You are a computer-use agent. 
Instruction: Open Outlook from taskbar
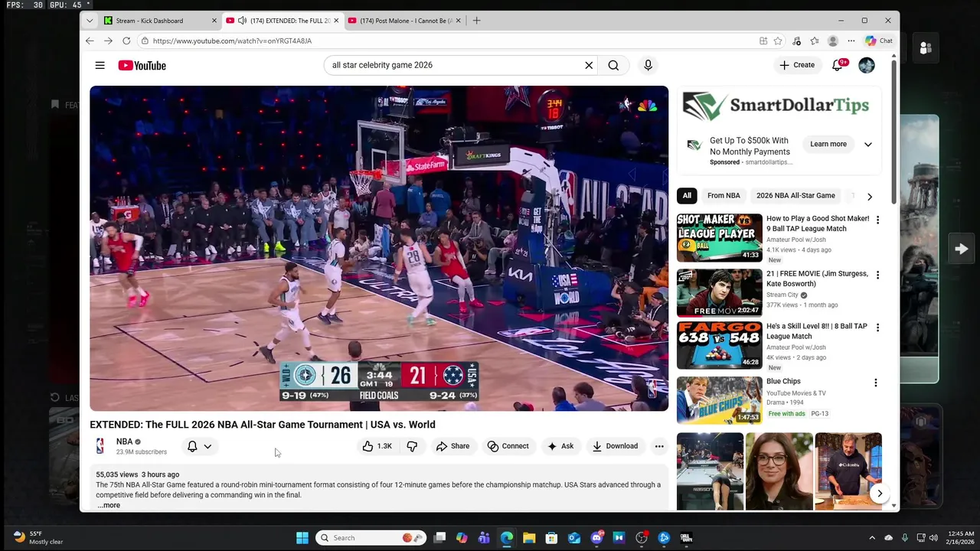coord(574,538)
